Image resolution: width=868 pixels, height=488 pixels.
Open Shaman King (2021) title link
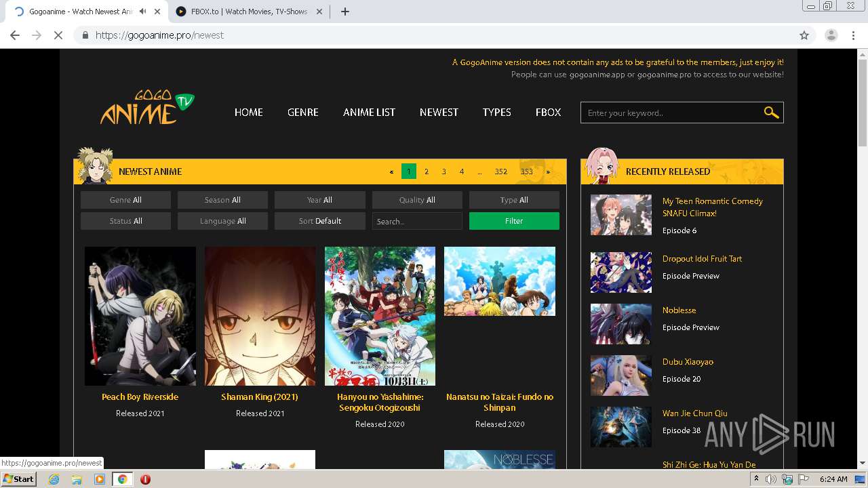260,397
